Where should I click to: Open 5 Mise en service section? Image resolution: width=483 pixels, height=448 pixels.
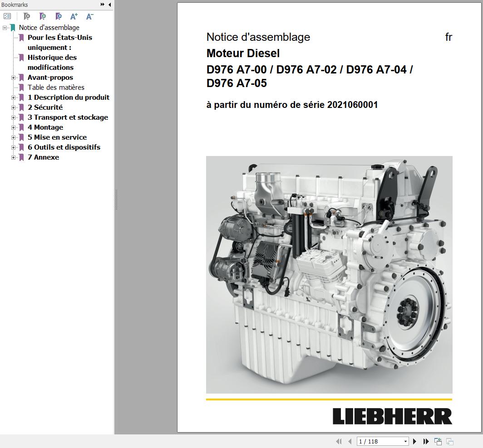pos(57,137)
